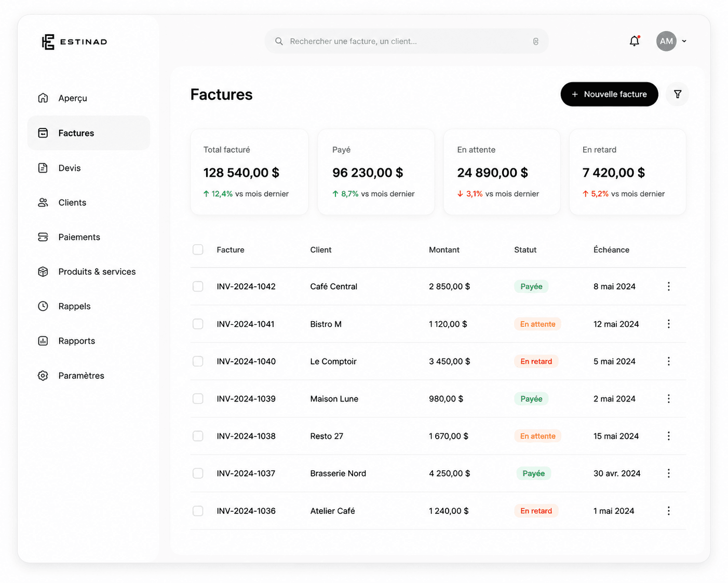Open row actions for INV-2024-1038
The width and height of the screenshot is (728, 583).
669,436
